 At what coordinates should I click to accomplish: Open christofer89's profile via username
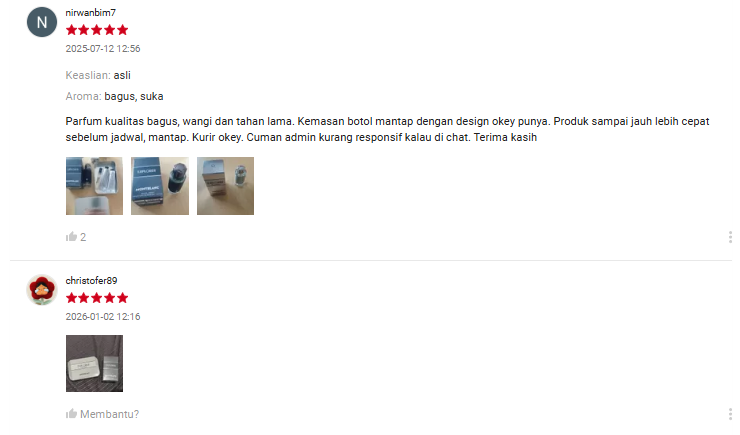tap(91, 281)
